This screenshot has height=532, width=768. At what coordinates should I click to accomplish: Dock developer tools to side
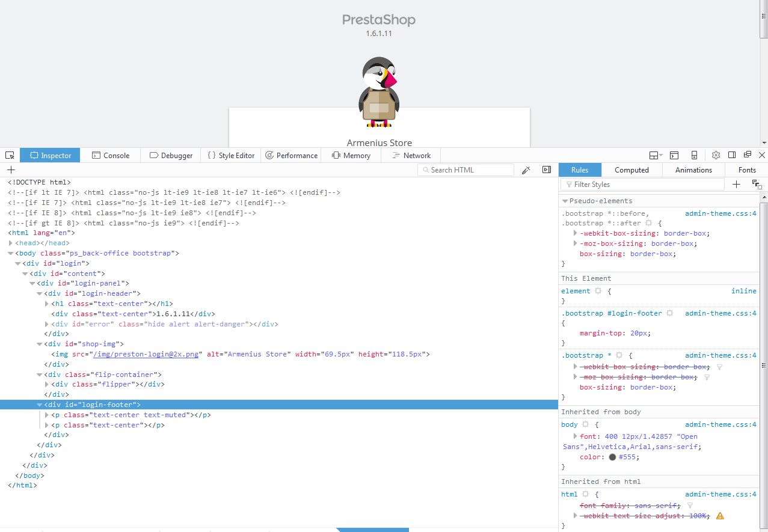(x=732, y=154)
